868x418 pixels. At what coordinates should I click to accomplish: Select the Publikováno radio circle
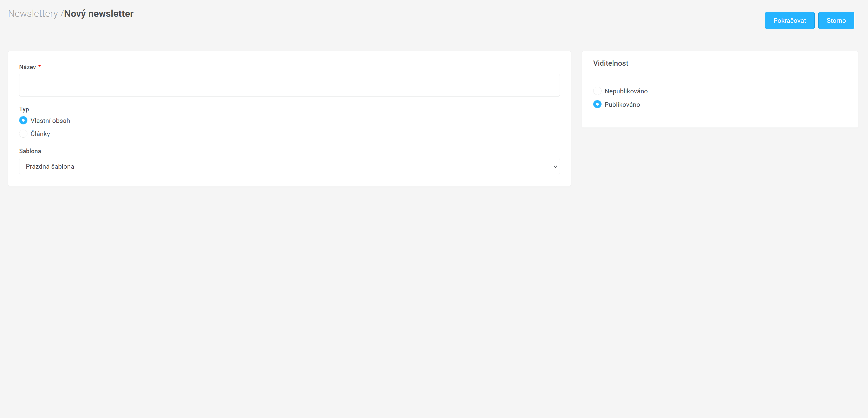coord(597,104)
